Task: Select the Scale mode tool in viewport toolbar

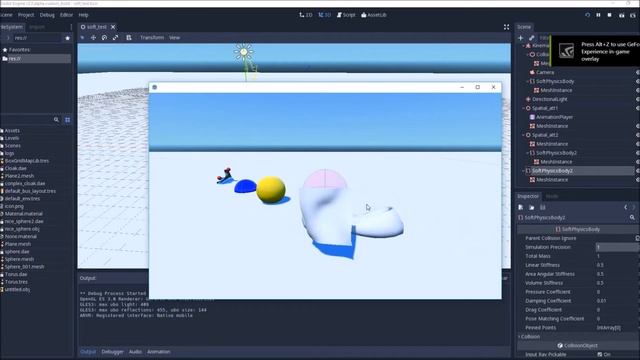Action: 116,38
